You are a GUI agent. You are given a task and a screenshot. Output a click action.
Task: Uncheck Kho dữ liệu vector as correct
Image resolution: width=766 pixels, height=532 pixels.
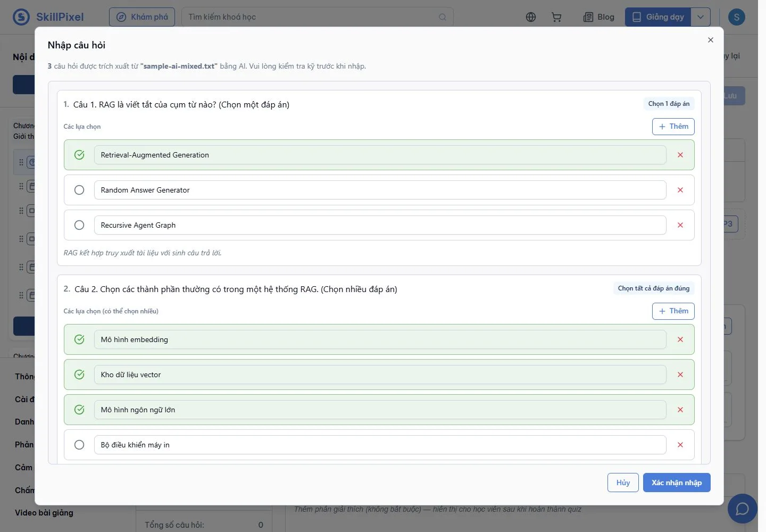pyautogui.click(x=79, y=375)
